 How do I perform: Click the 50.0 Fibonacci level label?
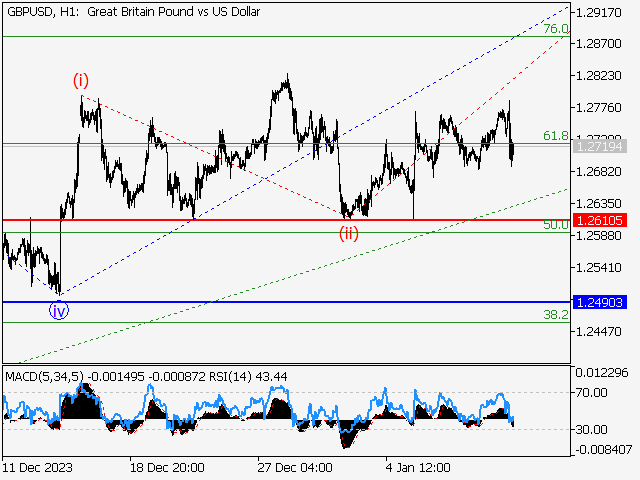coord(556,224)
